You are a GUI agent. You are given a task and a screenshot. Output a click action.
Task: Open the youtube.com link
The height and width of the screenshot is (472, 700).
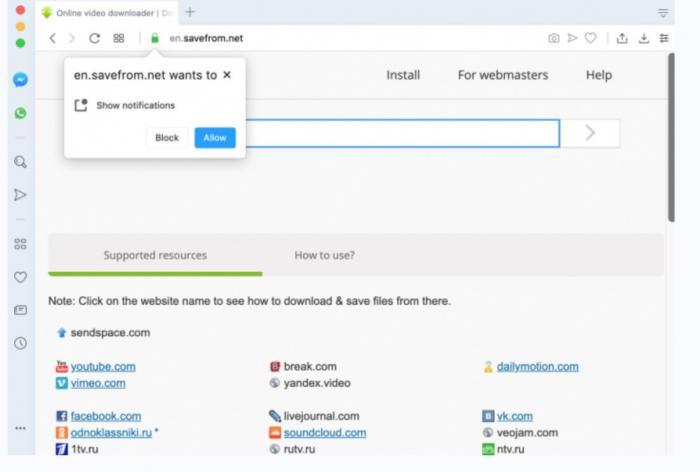pyautogui.click(x=103, y=367)
